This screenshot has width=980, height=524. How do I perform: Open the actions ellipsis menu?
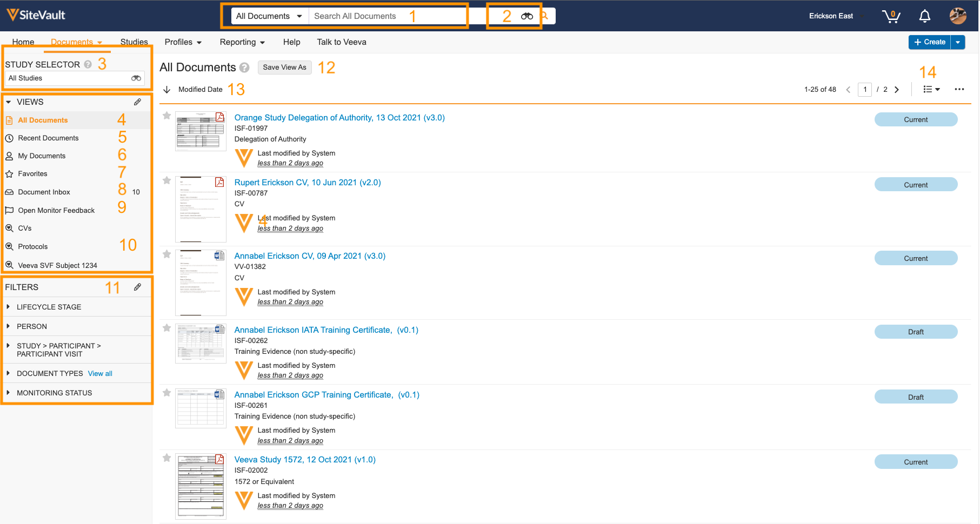click(x=959, y=90)
